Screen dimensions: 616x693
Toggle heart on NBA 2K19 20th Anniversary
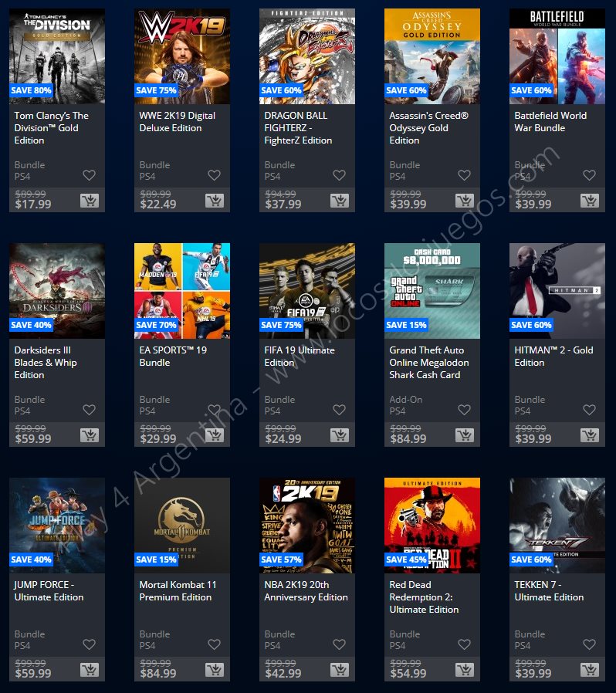pyautogui.click(x=339, y=644)
